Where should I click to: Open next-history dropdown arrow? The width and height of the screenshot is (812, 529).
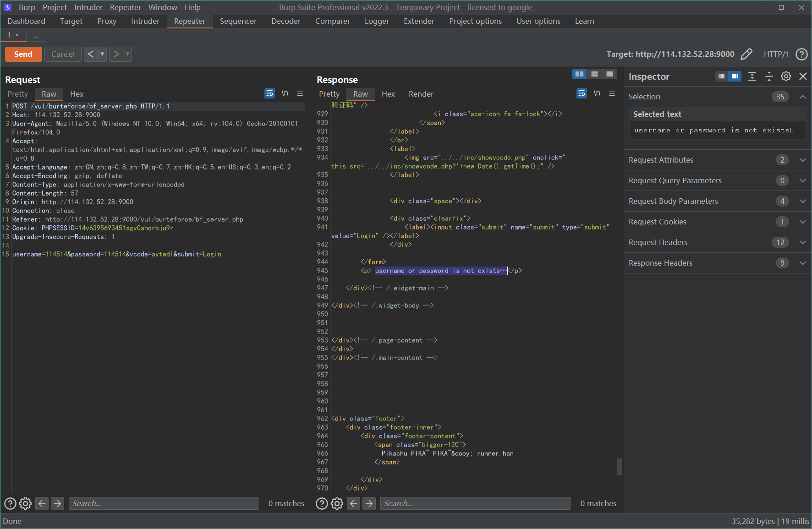(127, 54)
